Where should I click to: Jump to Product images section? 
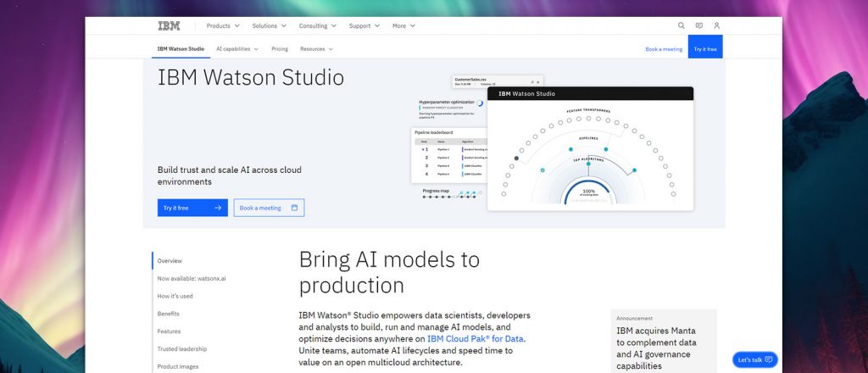[x=178, y=366]
